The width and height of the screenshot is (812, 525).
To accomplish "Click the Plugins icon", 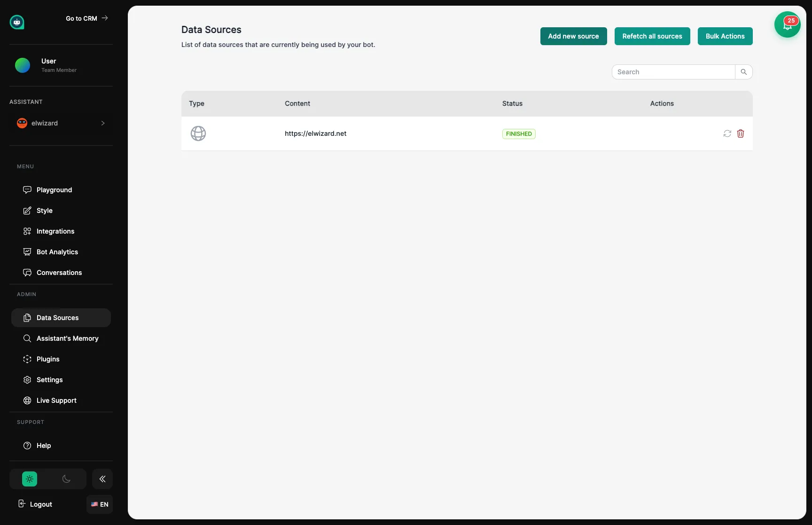I will pos(27,359).
